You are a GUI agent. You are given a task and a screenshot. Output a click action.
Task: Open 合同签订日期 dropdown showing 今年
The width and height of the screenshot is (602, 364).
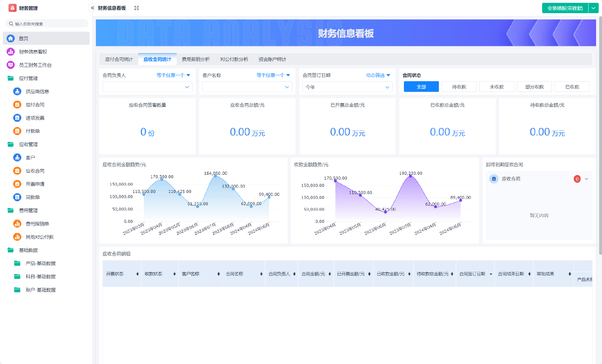(347, 87)
